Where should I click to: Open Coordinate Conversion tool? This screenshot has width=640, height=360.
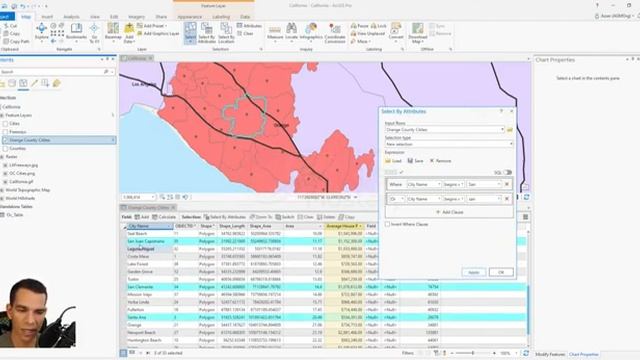335,33
